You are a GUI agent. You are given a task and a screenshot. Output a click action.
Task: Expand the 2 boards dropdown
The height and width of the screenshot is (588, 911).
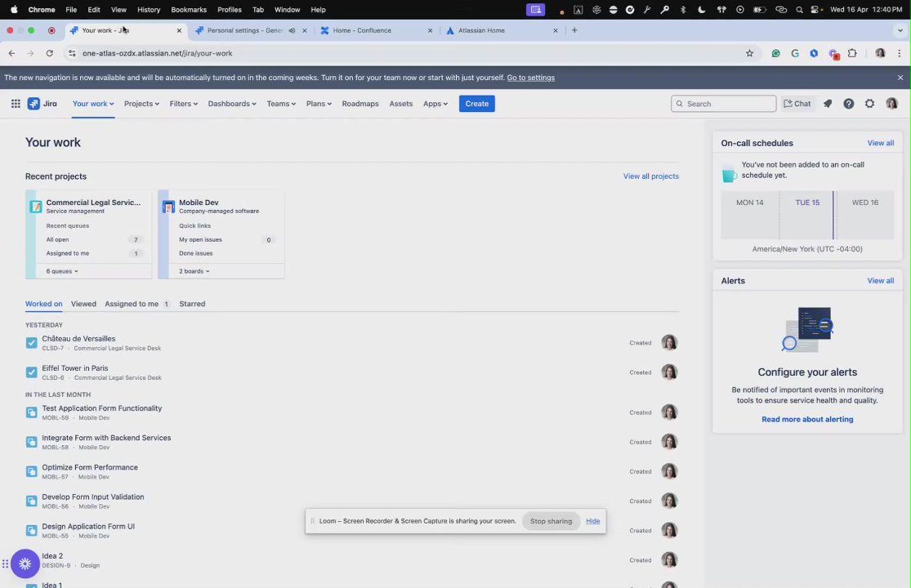[x=194, y=271]
